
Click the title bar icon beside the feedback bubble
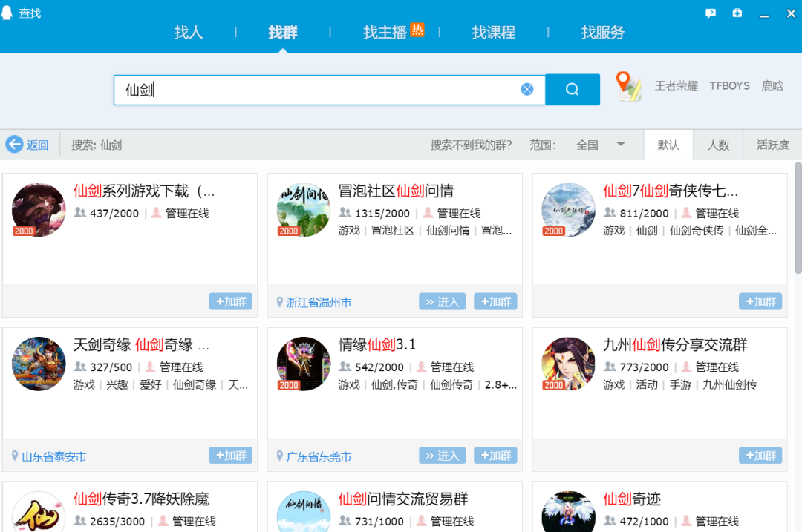coord(737,13)
